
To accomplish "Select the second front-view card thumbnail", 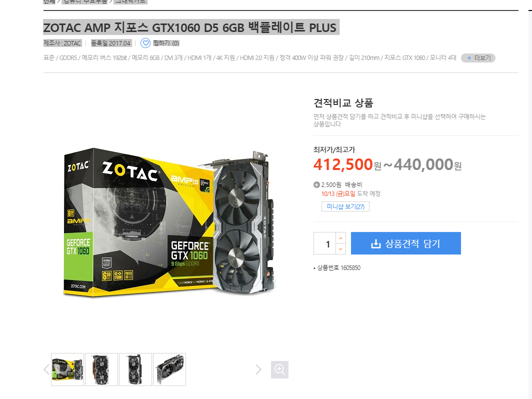I will (101, 369).
